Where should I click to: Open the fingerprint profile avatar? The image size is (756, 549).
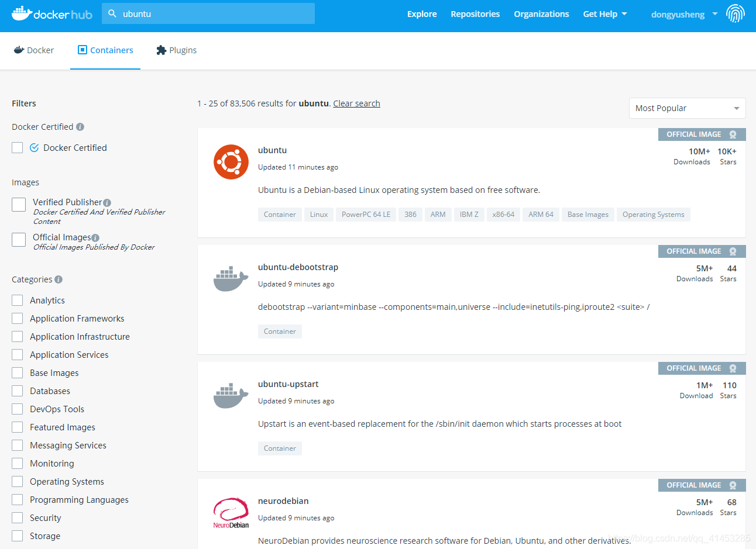[736, 13]
